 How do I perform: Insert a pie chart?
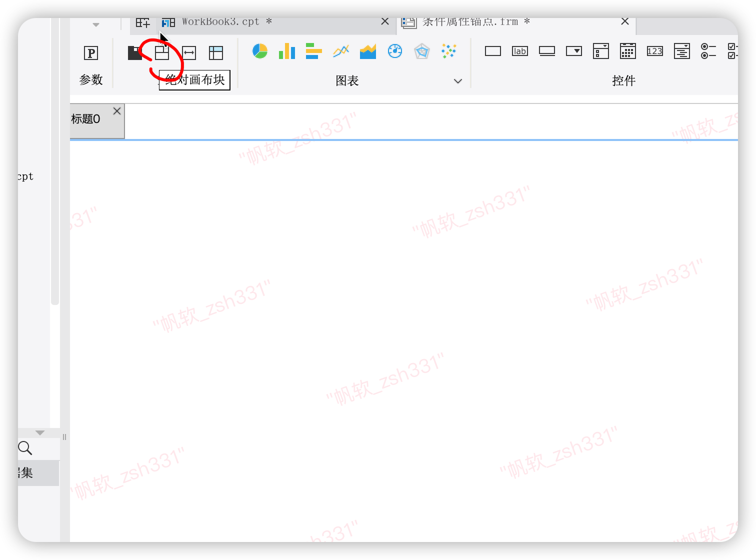(x=260, y=51)
